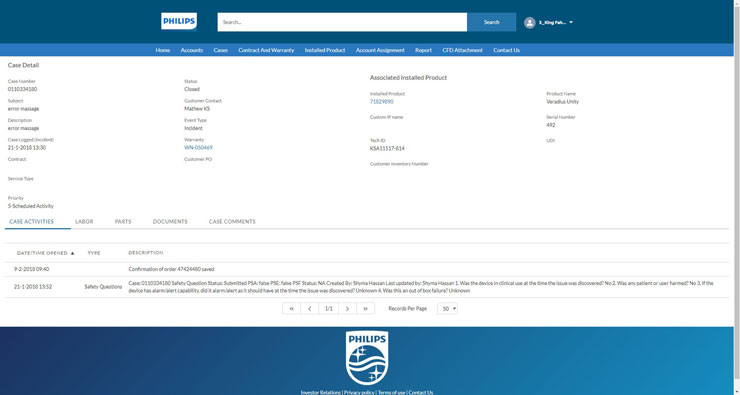Click the Search button

point(491,22)
